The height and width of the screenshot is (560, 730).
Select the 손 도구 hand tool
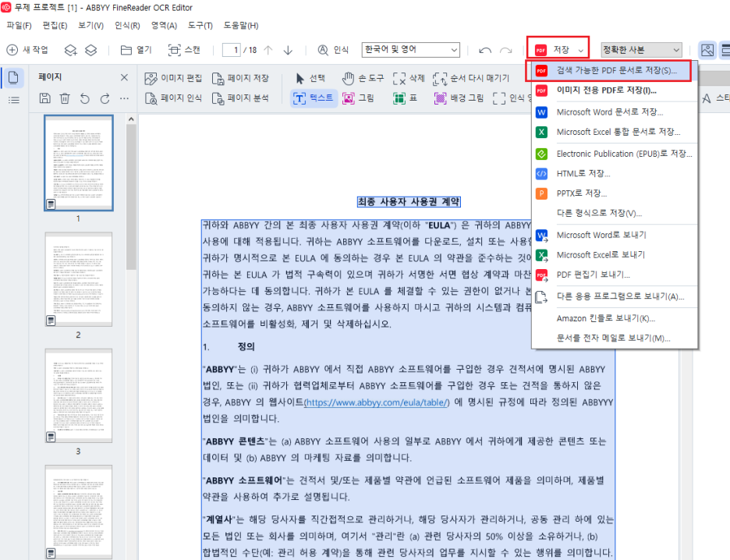pyautogui.click(x=363, y=78)
